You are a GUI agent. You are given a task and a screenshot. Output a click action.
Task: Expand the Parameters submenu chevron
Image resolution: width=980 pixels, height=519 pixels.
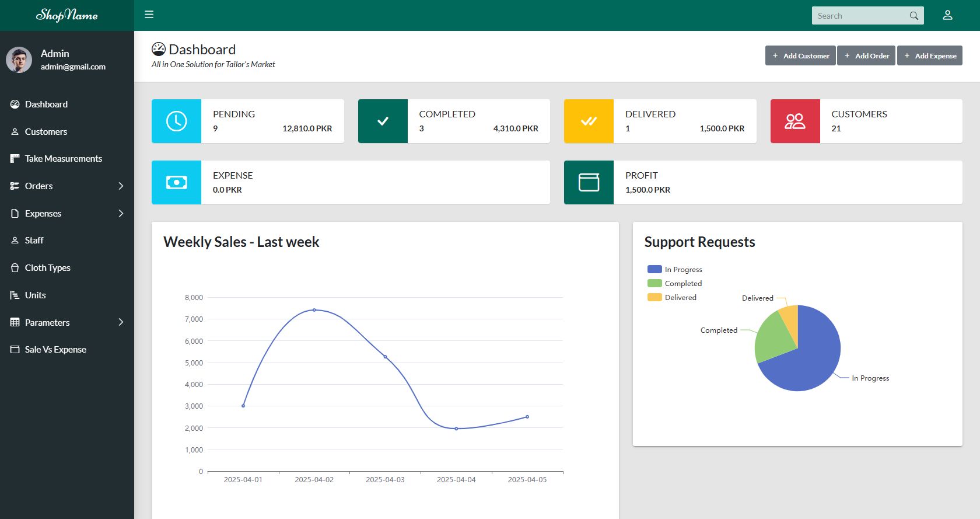click(121, 322)
